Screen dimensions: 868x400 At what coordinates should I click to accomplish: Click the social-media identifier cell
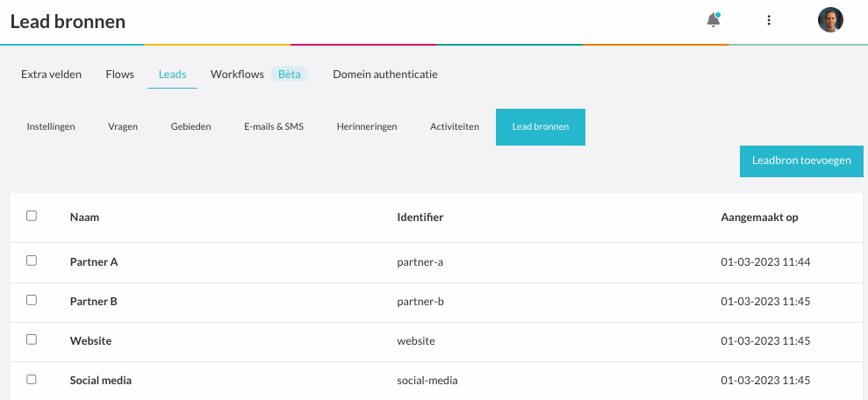click(427, 381)
